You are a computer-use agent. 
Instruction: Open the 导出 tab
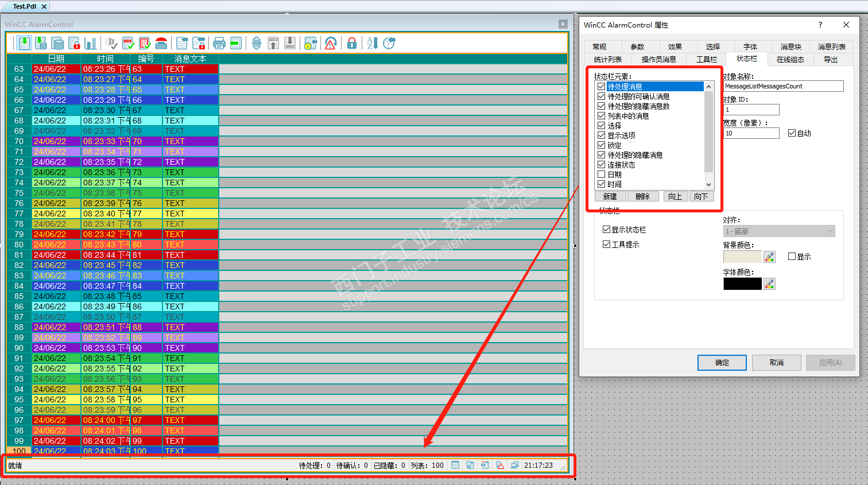point(831,59)
